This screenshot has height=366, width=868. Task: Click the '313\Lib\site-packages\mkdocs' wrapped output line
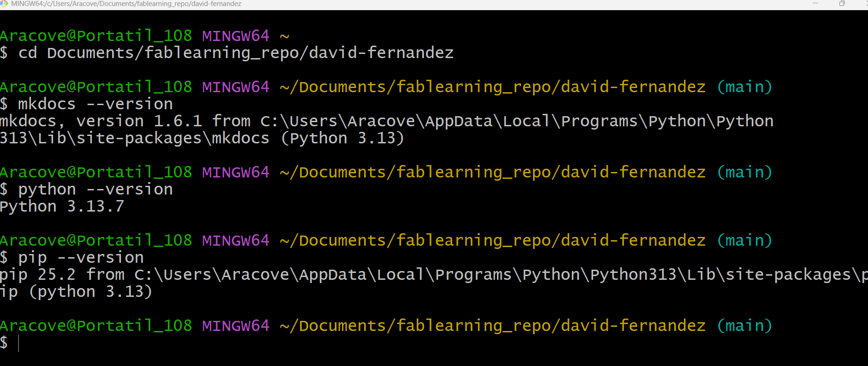pos(134,138)
